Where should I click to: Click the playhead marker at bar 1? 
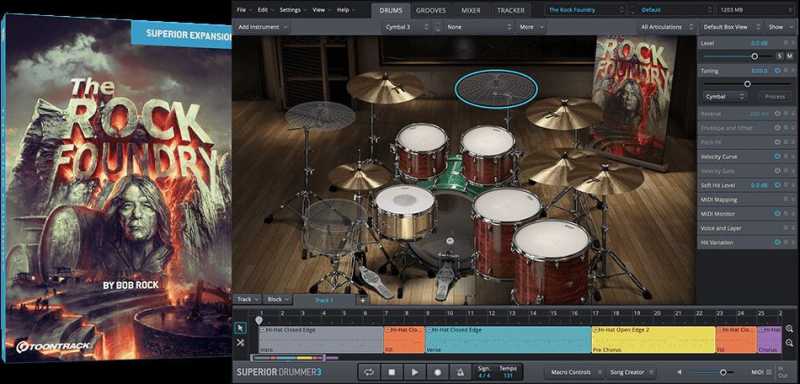259,320
